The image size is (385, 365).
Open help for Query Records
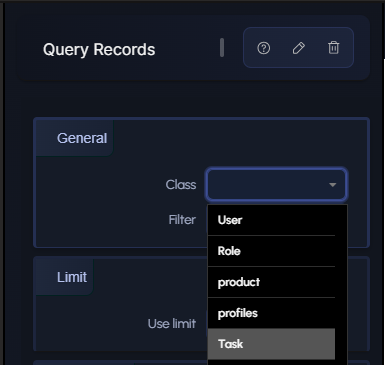pos(264,48)
